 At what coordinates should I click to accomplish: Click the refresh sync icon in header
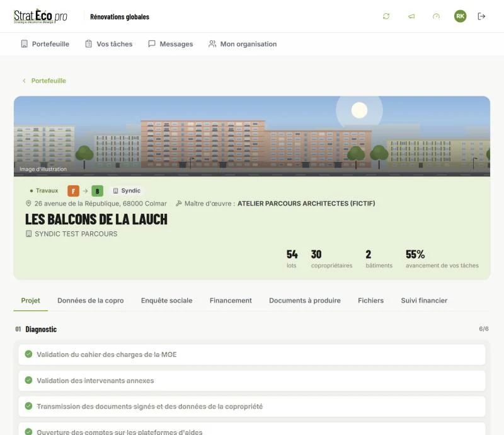386,16
